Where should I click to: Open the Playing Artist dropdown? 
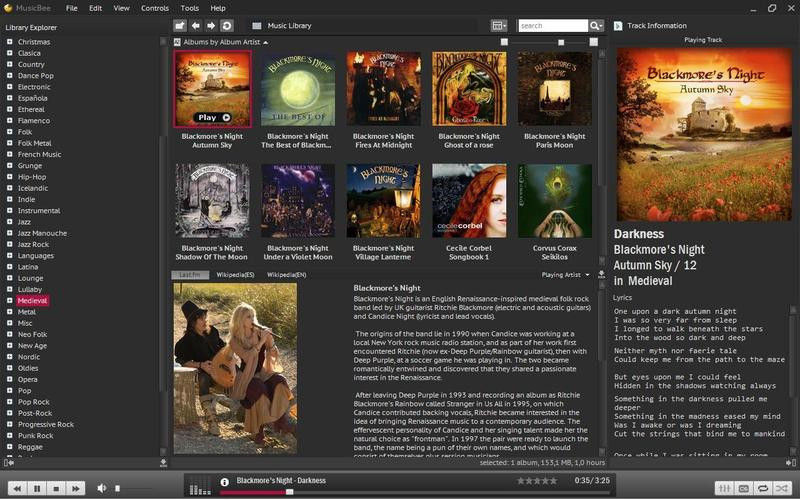point(565,274)
